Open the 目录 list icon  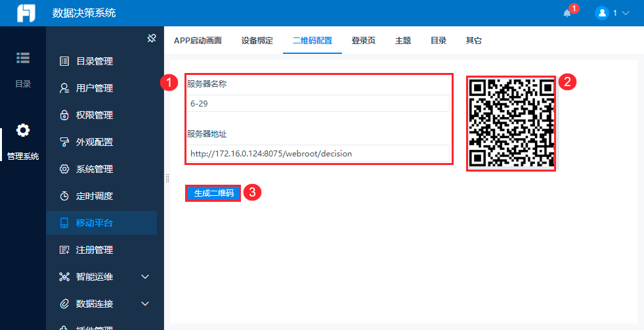click(23, 58)
